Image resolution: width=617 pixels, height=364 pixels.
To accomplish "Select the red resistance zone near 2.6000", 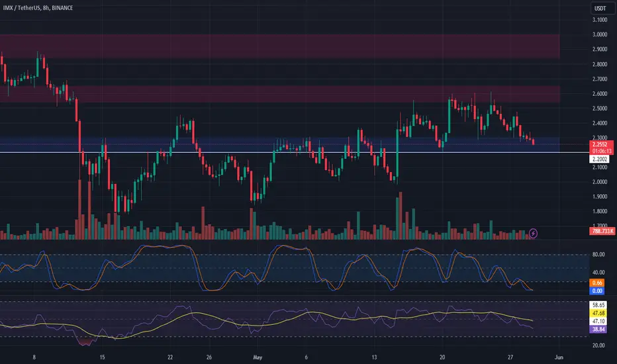I will (280, 94).
